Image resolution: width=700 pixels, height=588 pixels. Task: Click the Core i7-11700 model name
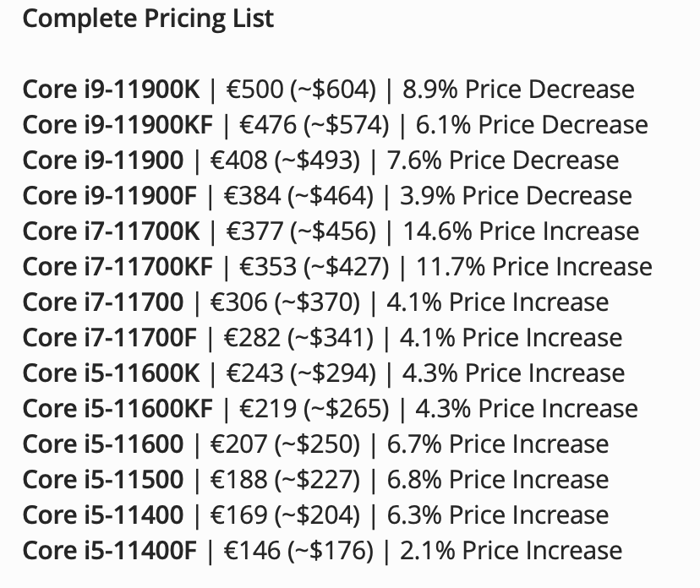[x=102, y=302]
